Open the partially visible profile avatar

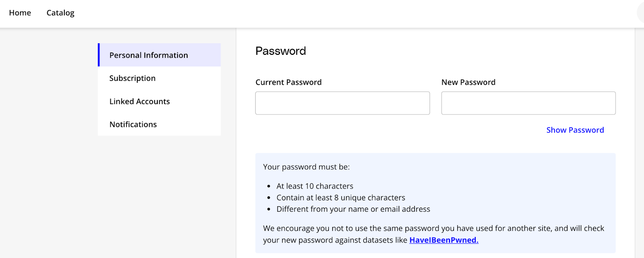[641, 13]
